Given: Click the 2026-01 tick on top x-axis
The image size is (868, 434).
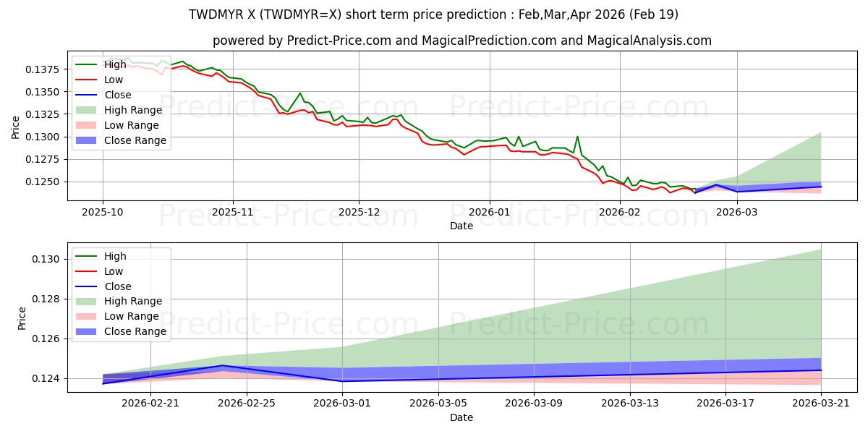Looking at the screenshot, I should [x=490, y=213].
